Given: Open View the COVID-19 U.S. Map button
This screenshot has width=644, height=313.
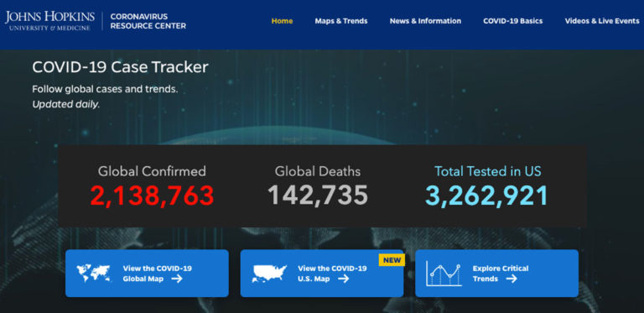Looking at the screenshot, I should tap(322, 274).
